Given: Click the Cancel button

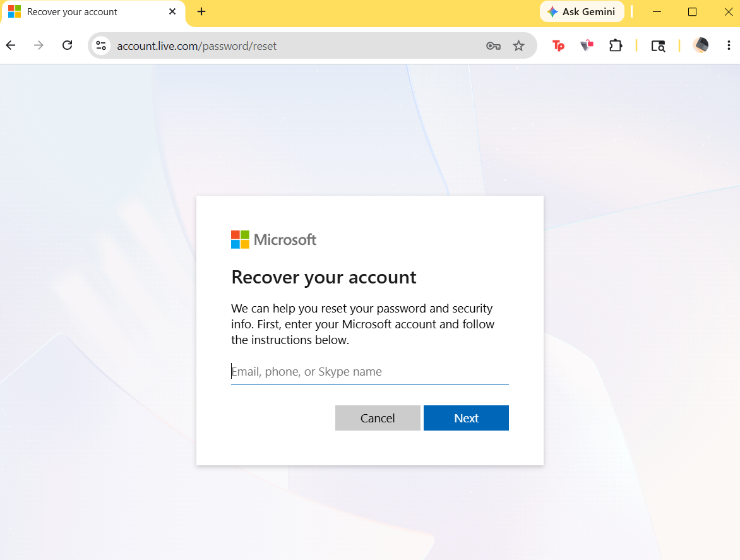Looking at the screenshot, I should pyautogui.click(x=378, y=418).
